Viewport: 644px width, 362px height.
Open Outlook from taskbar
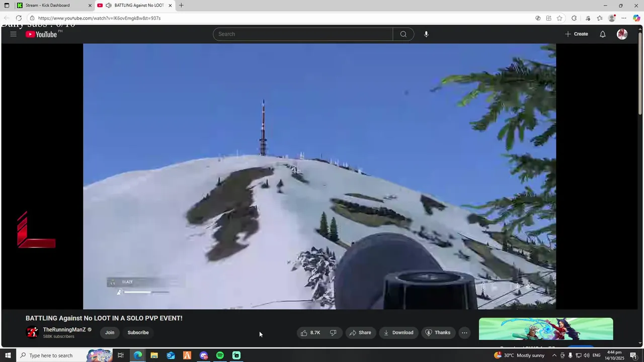[x=171, y=355]
